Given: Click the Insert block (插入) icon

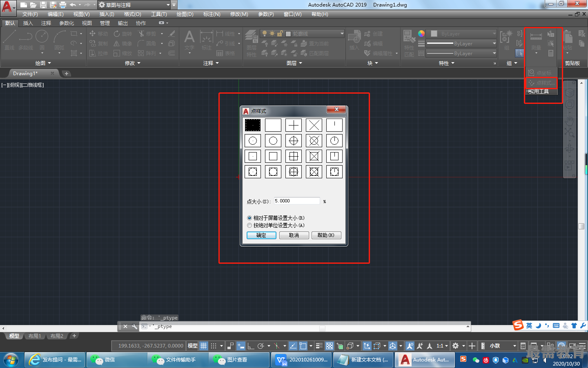Looking at the screenshot, I should click(x=354, y=40).
